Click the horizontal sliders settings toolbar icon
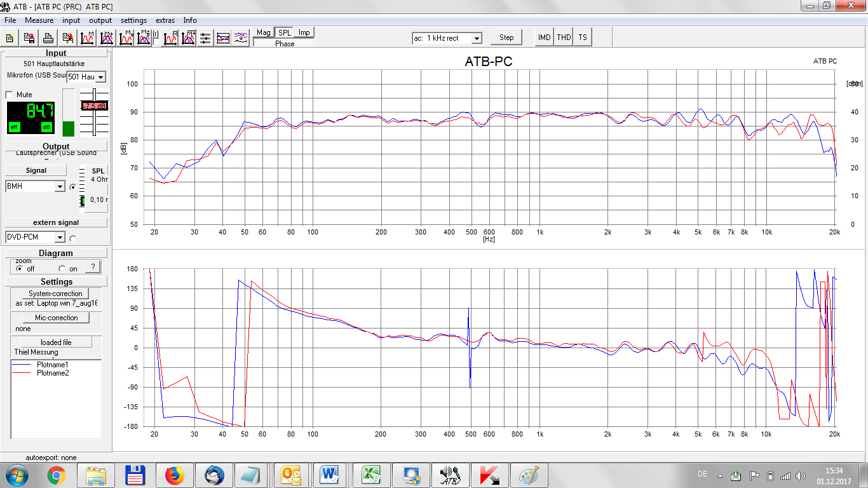868x488 pixels. pyautogui.click(x=205, y=38)
